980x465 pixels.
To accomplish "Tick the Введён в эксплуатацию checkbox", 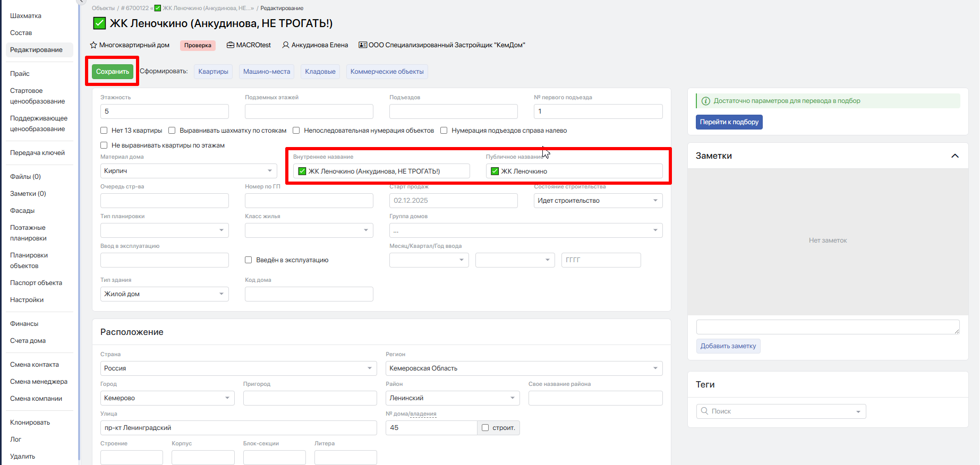I will (x=248, y=260).
